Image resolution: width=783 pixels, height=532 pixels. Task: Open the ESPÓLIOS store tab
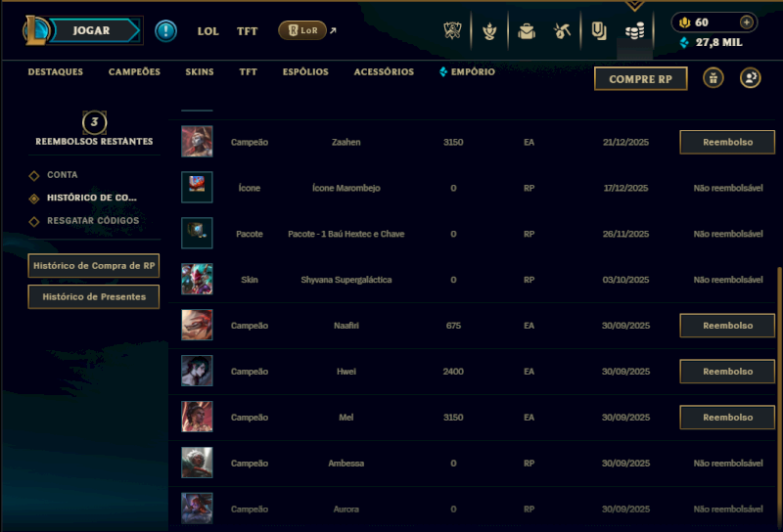pos(305,71)
